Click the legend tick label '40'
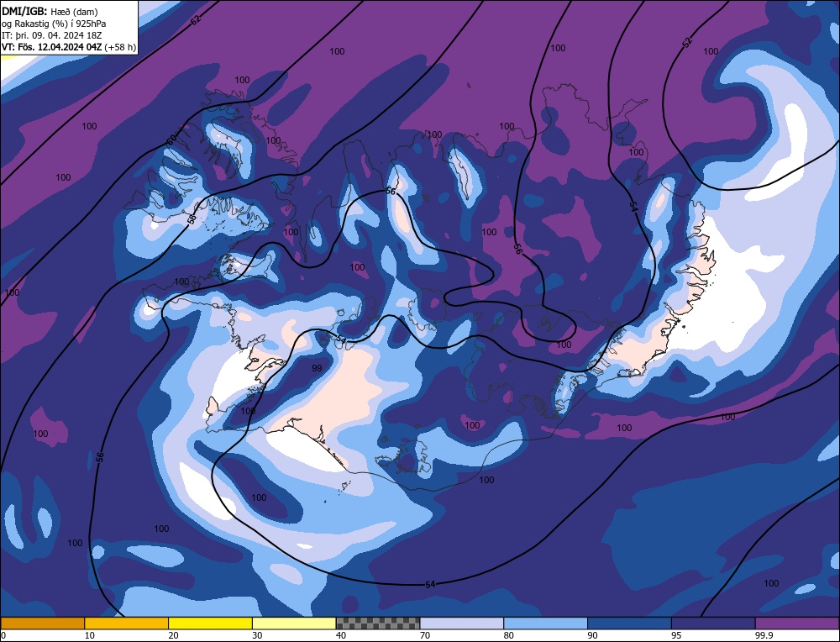Screen dimensions: 840x642 point(341,635)
